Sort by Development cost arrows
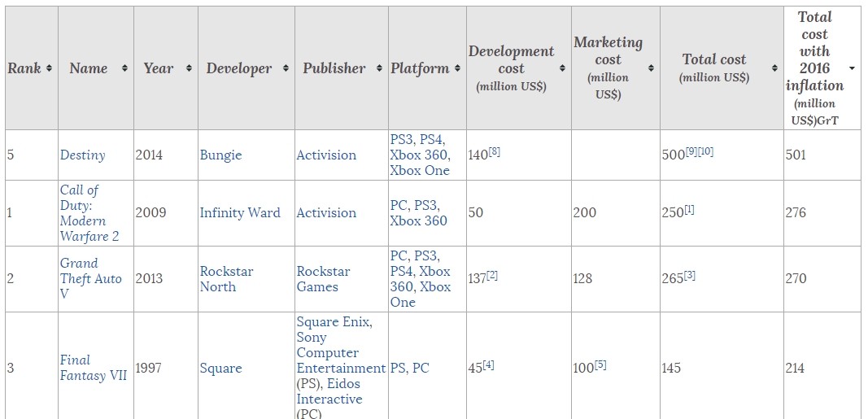This screenshot has height=419, width=868. pos(562,68)
